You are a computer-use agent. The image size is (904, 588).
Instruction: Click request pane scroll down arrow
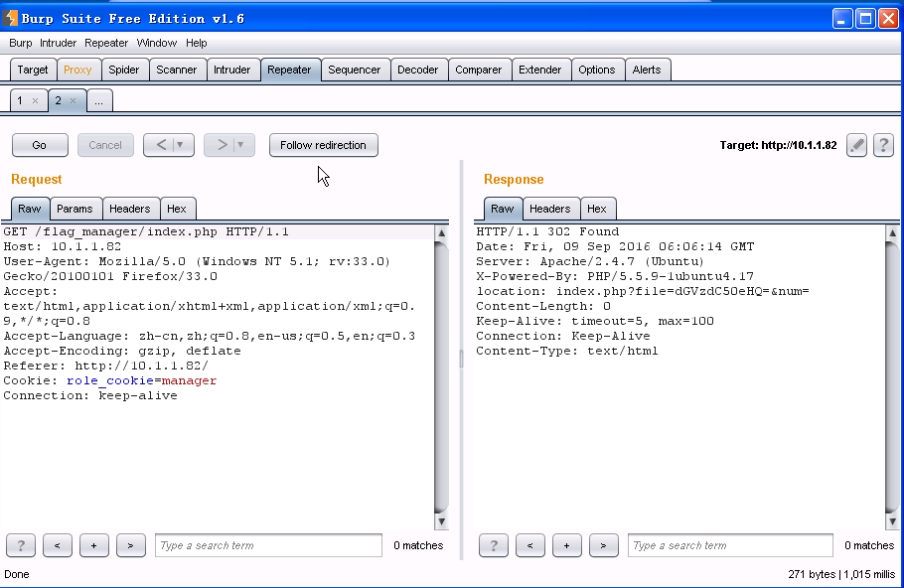[x=441, y=521]
